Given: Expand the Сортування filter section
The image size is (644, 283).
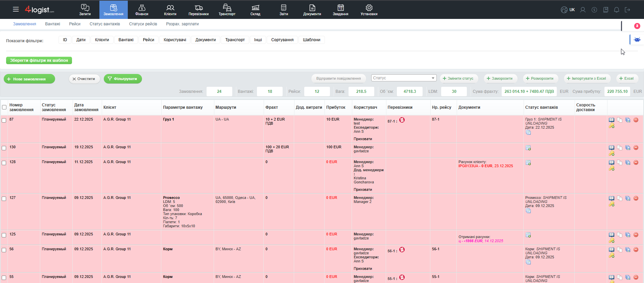Looking at the screenshot, I should click(282, 40).
